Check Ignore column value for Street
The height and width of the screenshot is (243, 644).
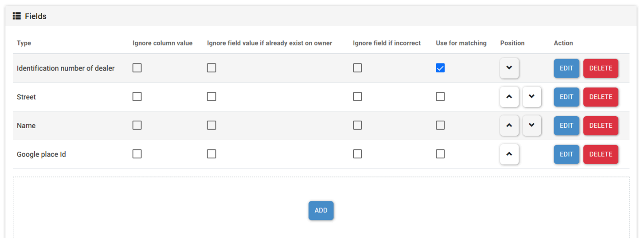tap(137, 97)
